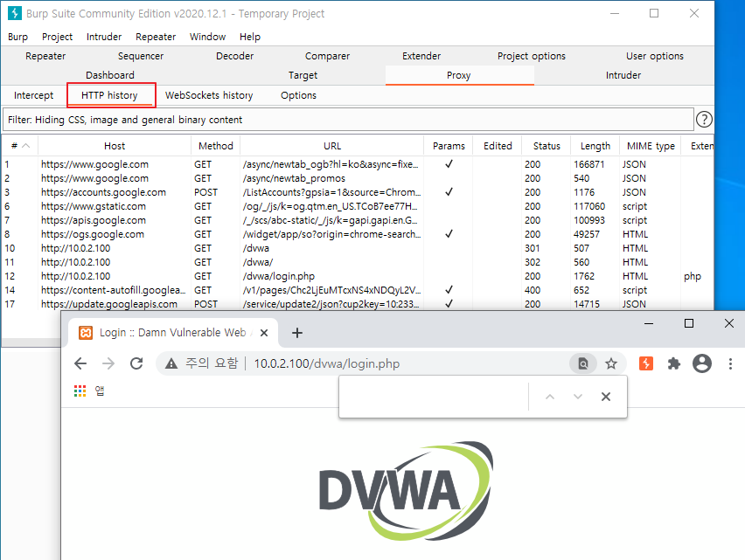Open the Help menu
Screen dimensions: 745x560
pos(250,37)
